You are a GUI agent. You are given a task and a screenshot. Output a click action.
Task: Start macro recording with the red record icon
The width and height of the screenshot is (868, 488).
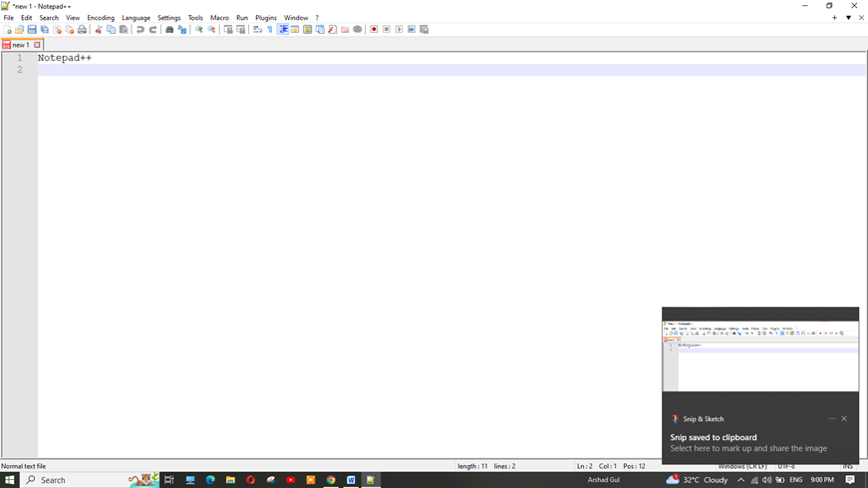point(375,29)
